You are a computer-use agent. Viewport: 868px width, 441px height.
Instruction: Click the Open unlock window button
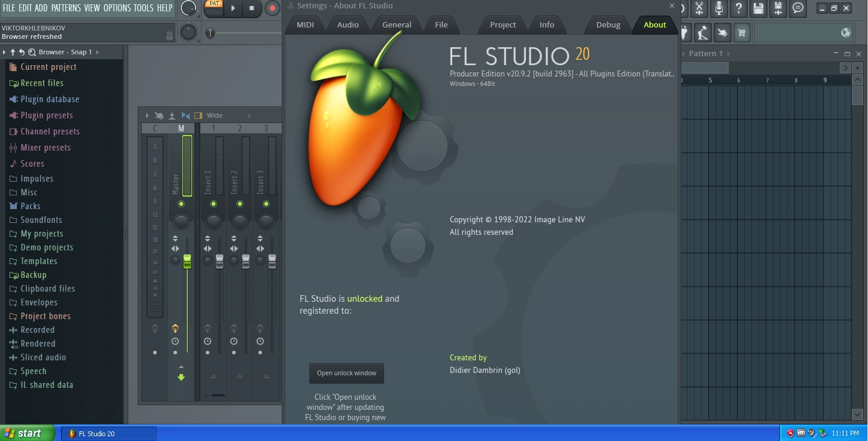(346, 373)
